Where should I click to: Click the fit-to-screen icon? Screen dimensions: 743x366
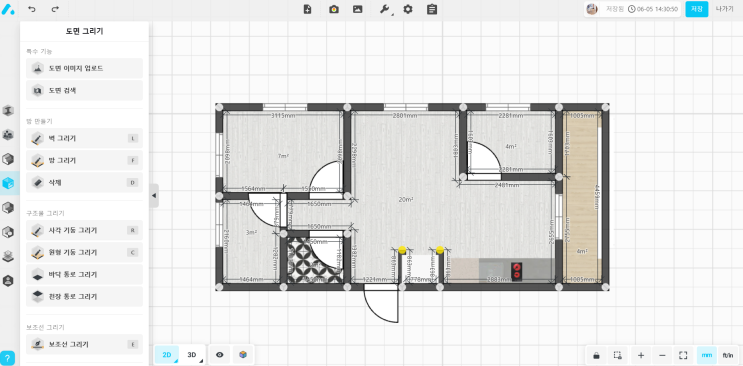683,355
